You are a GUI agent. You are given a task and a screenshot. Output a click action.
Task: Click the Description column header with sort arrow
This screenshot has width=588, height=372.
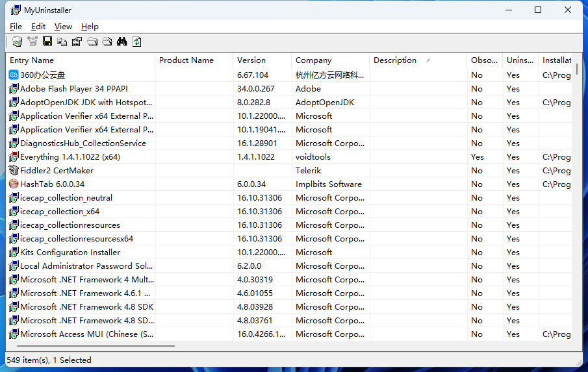coord(395,60)
